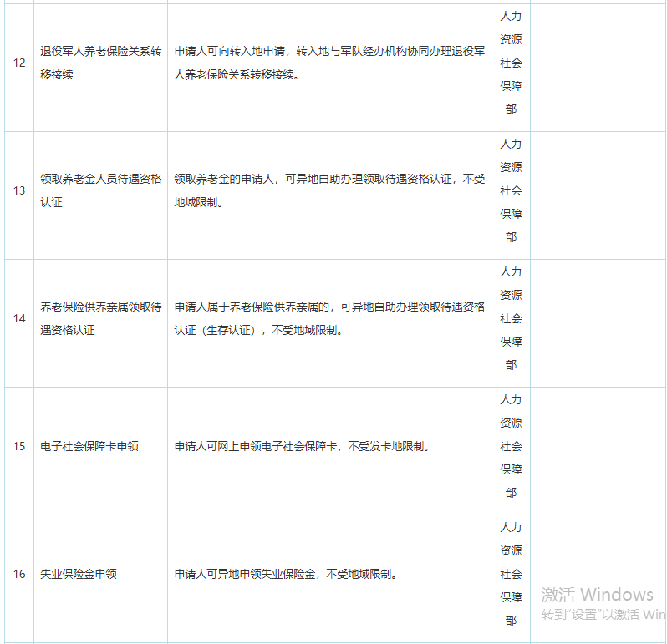
Task: Click 人力资源社会保障部 in row 12
Action: pyautogui.click(x=511, y=63)
